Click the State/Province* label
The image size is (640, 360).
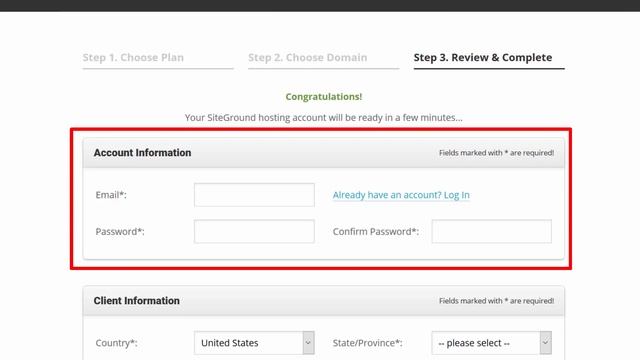(x=367, y=343)
